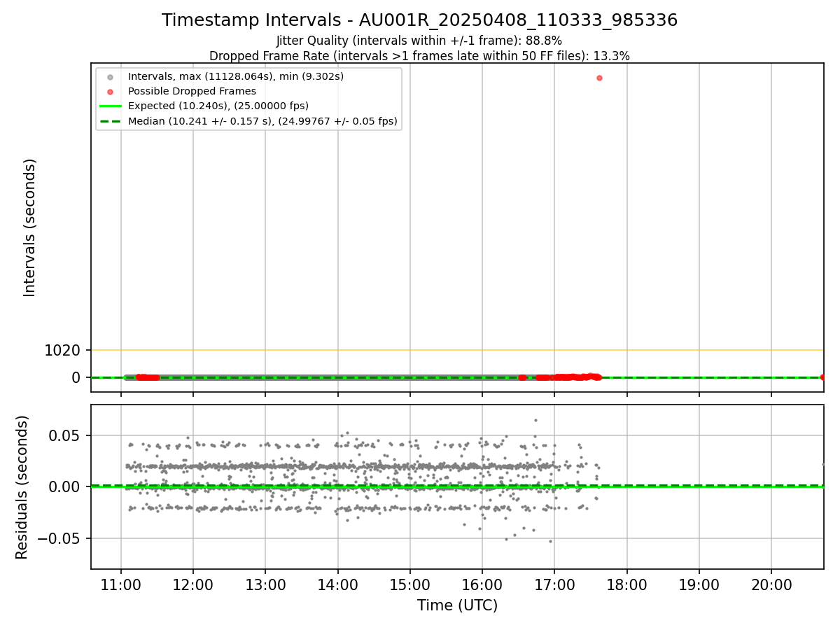Click the dashed green legend line
The image size is (840, 630).
point(110,121)
